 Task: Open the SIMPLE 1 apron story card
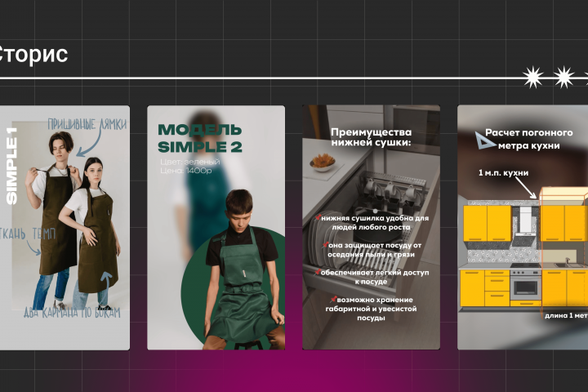coord(65,228)
